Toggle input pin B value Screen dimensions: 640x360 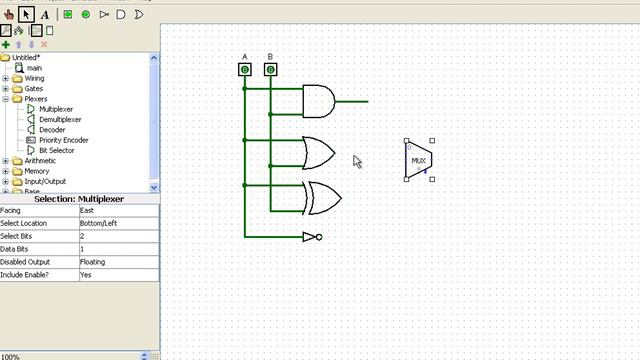(x=271, y=70)
